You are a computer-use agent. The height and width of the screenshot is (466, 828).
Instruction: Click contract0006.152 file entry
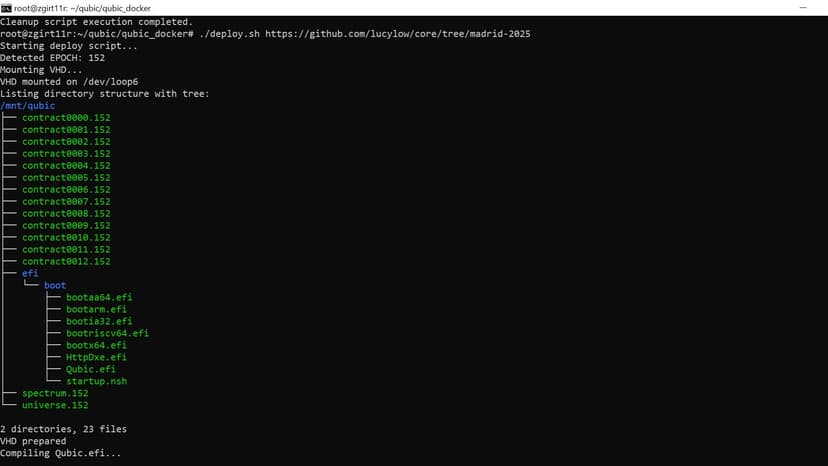[x=66, y=190]
